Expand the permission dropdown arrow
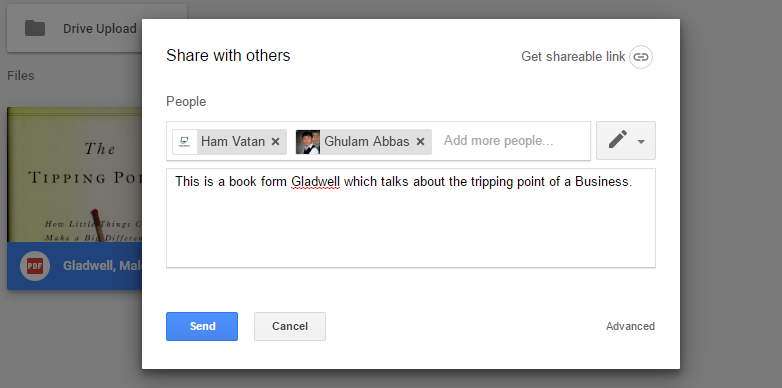782x388 pixels. click(x=641, y=142)
